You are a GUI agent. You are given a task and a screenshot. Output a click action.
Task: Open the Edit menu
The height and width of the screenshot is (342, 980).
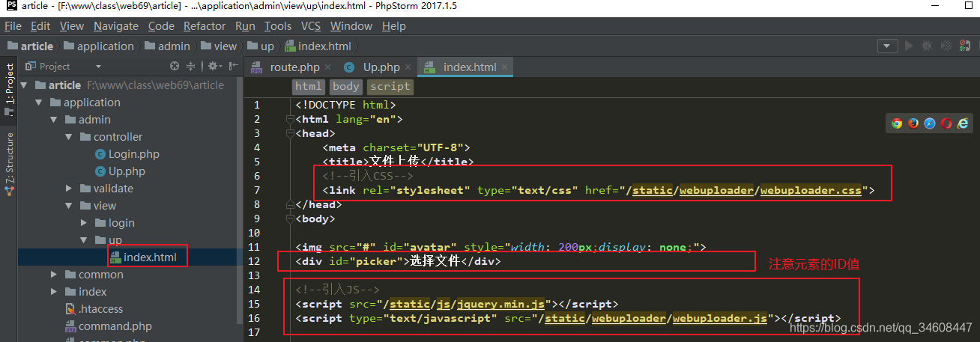coord(40,25)
